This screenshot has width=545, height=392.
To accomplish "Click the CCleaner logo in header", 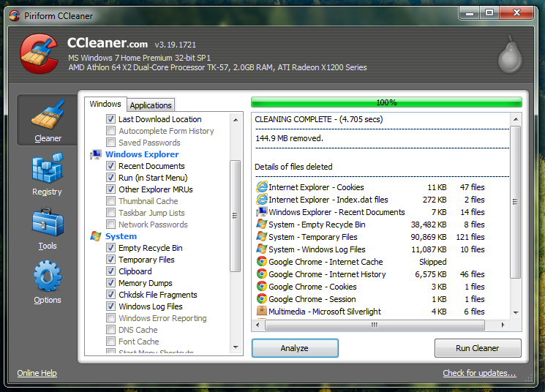I will click(40, 53).
